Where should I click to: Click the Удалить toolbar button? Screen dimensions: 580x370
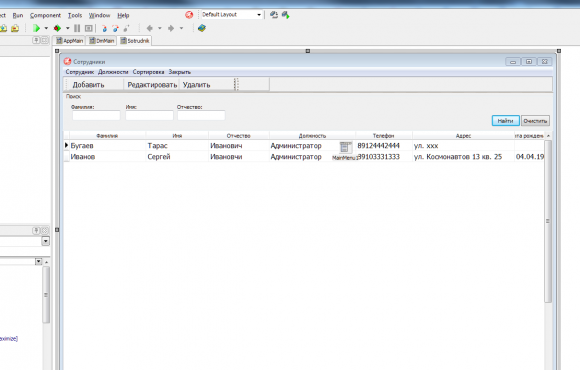point(196,85)
